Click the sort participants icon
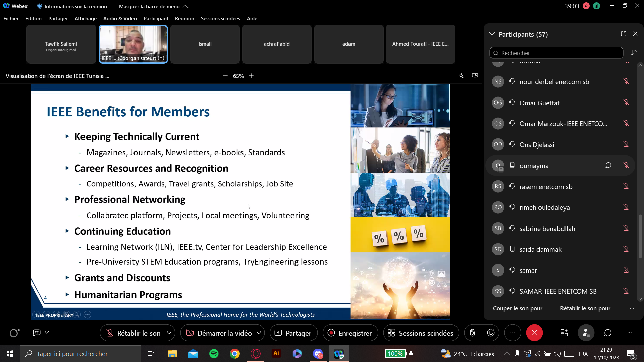644x362 pixels. tap(634, 53)
